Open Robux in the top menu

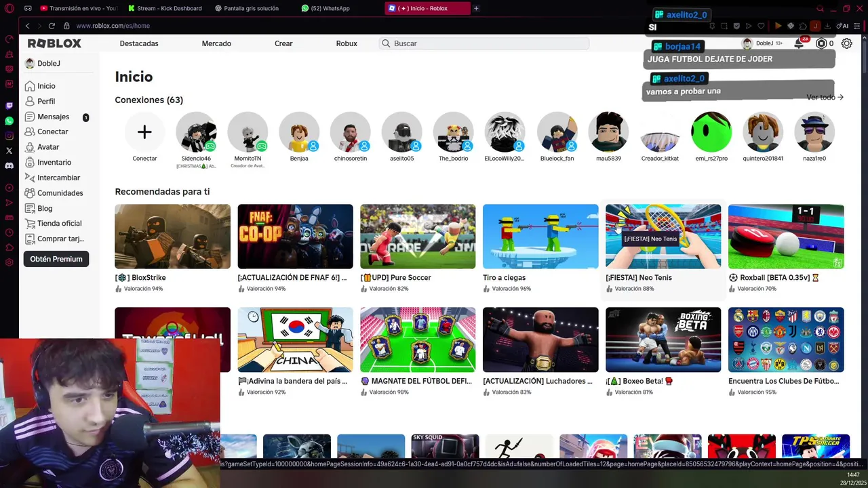(x=347, y=43)
